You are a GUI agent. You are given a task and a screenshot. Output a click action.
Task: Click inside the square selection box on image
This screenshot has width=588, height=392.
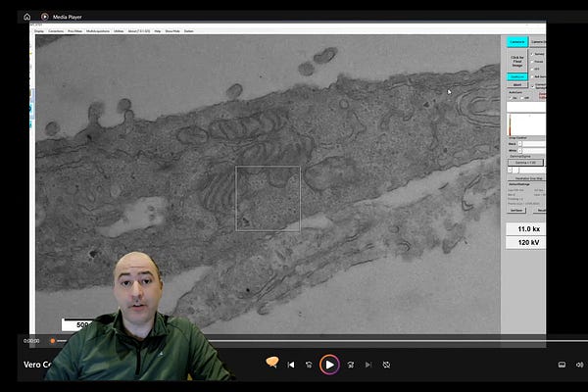(x=268, y=198)
